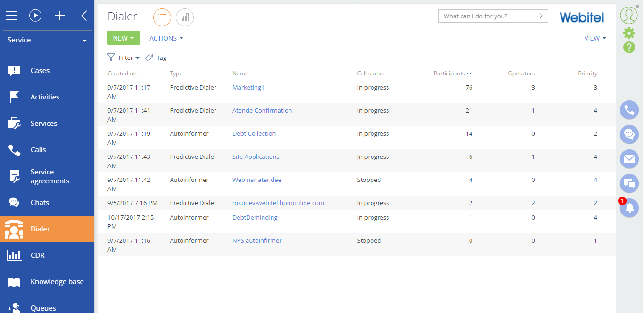Open the messaging icon on right sidebar
The height and width of the screenshot is (313, 644).
(629, 134)
